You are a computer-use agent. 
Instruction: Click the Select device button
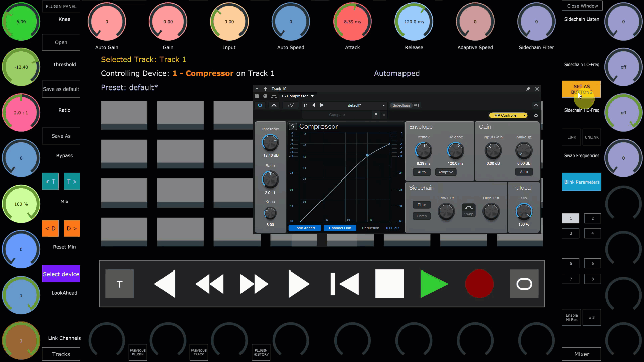(x=61, y=274)
